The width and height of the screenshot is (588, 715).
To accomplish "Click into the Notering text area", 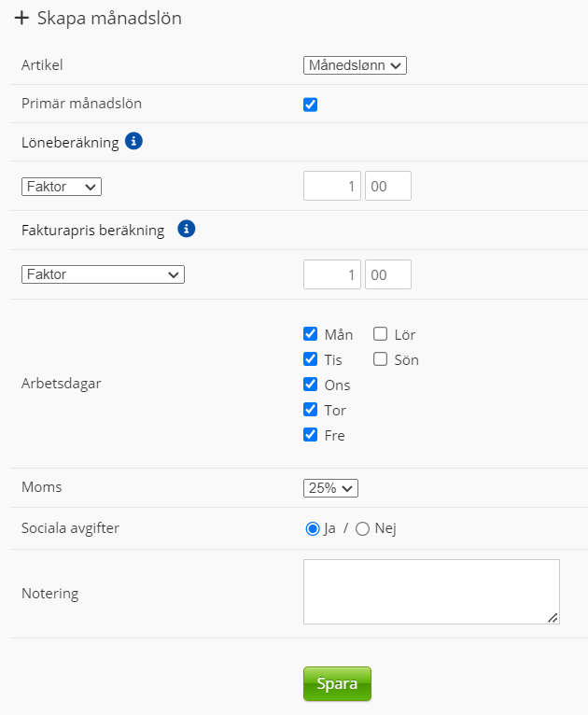I will (x=431, y=591).
